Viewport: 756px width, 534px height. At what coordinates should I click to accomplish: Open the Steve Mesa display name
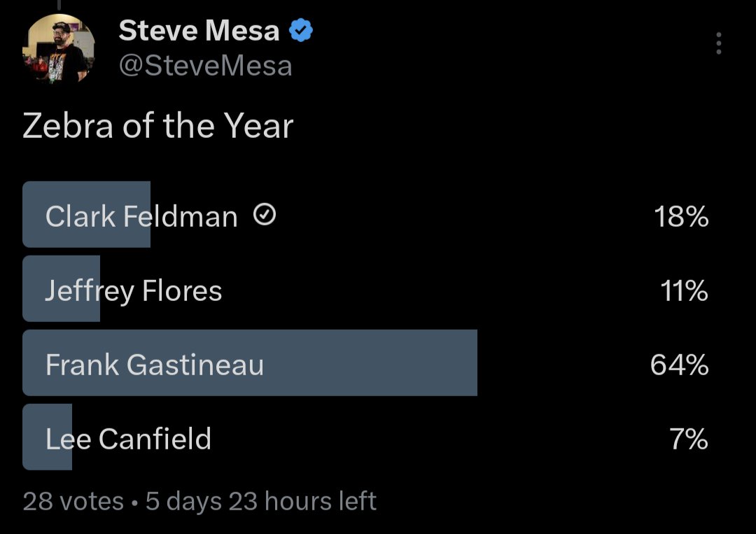[199, 30]
